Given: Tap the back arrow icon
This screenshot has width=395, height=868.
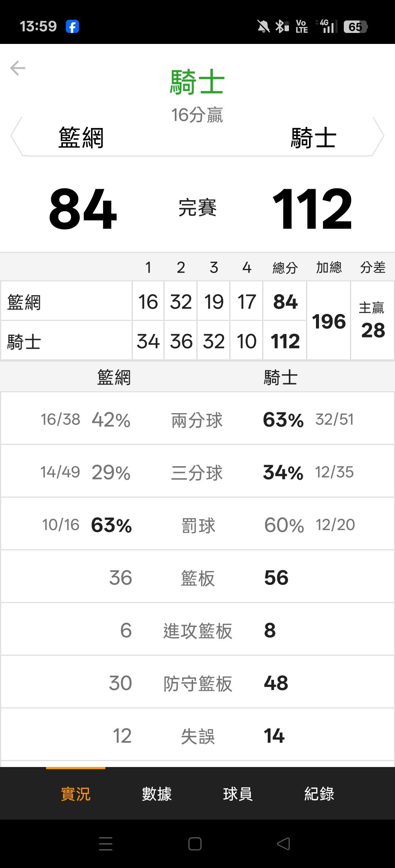Looking at the screenshot, I should [18, 68].
